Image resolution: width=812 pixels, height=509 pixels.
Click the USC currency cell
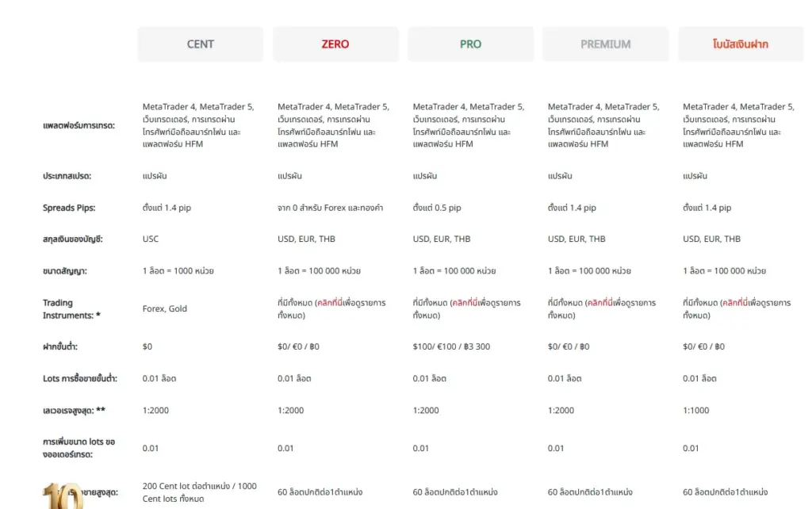[x=151, y=239]
